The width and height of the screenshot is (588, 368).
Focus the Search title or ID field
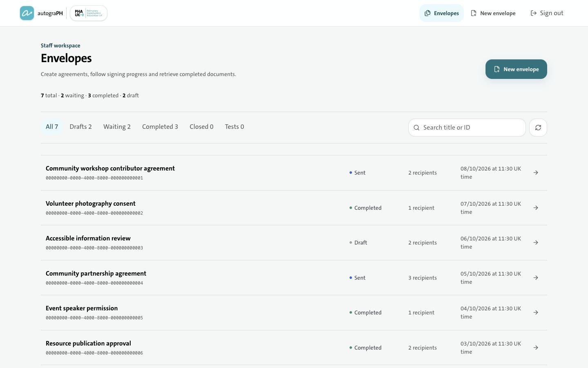pyautogui.click(x=467, y=128)
